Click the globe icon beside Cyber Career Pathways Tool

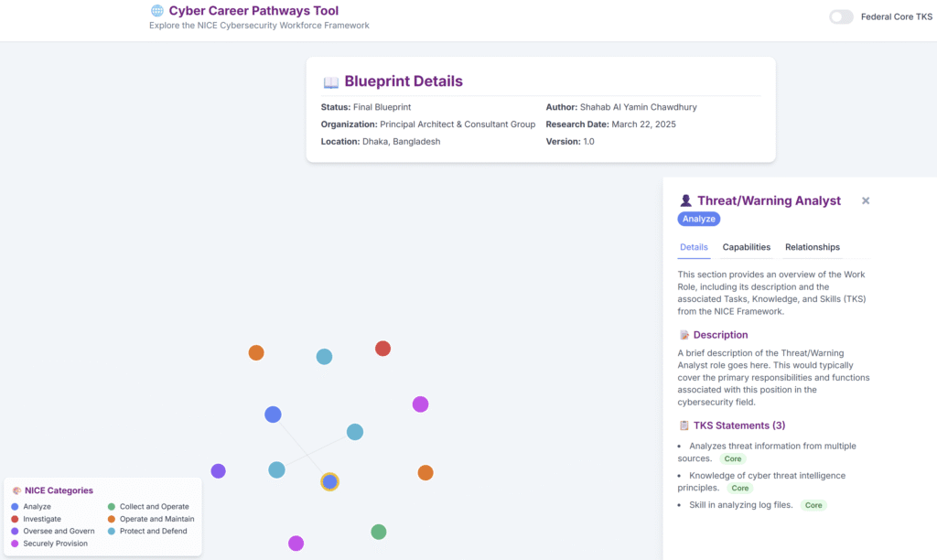pyautogui.click(x=157, y=11)
